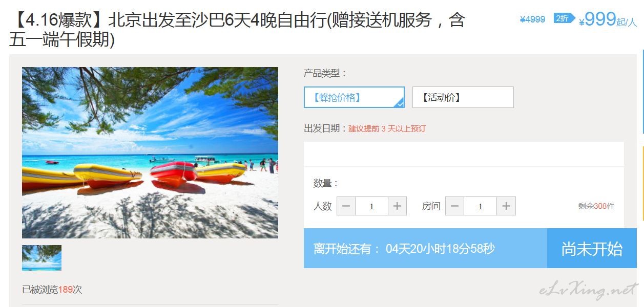Increase the 人数 count with plus button
This screenshot has height=307, width=644.
pos(397,206)
